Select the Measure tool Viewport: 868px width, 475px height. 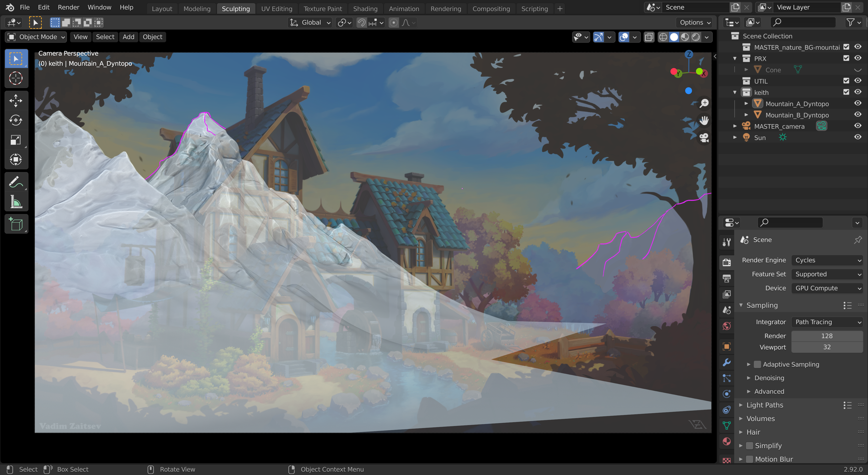pyautogui.click(x=16, y=202)
